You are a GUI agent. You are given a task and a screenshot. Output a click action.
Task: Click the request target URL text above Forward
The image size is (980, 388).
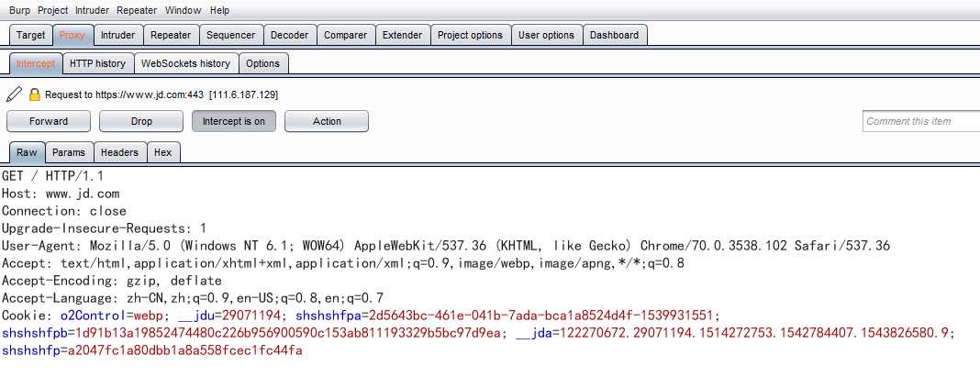[x=161, y=95]
